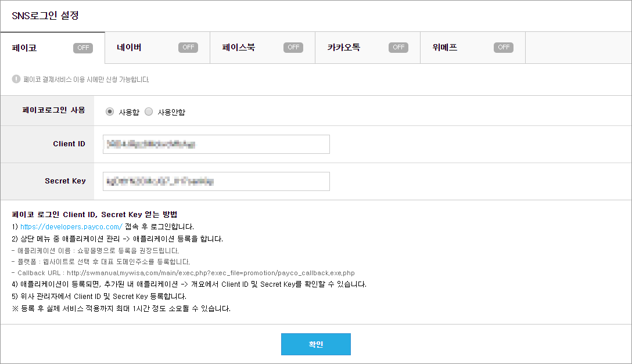Switch to the 페이스북 tab

tap(238, 48)
